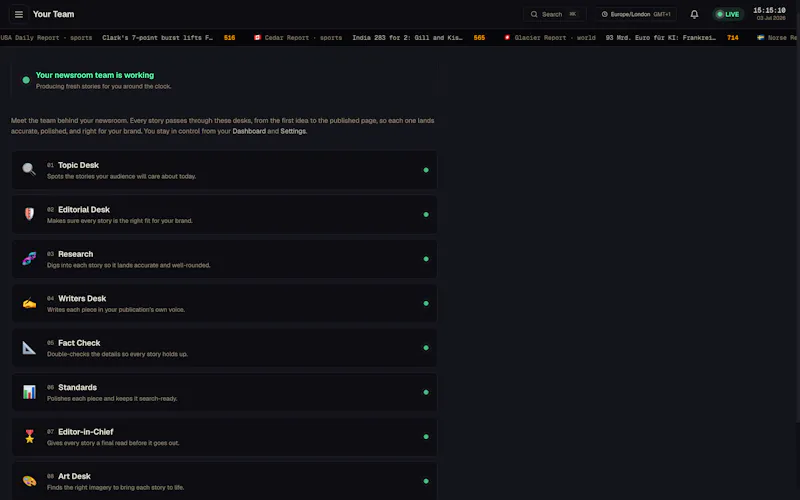Select the Research card title
Image resolution: width=800 pixels, height=500 pixels.
click(x=76, y=254)
